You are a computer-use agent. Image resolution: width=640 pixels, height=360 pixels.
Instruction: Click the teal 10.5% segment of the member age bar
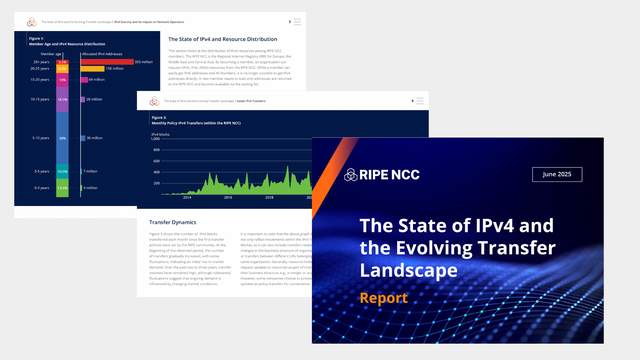pyautogui.click(x=62, y=171)
